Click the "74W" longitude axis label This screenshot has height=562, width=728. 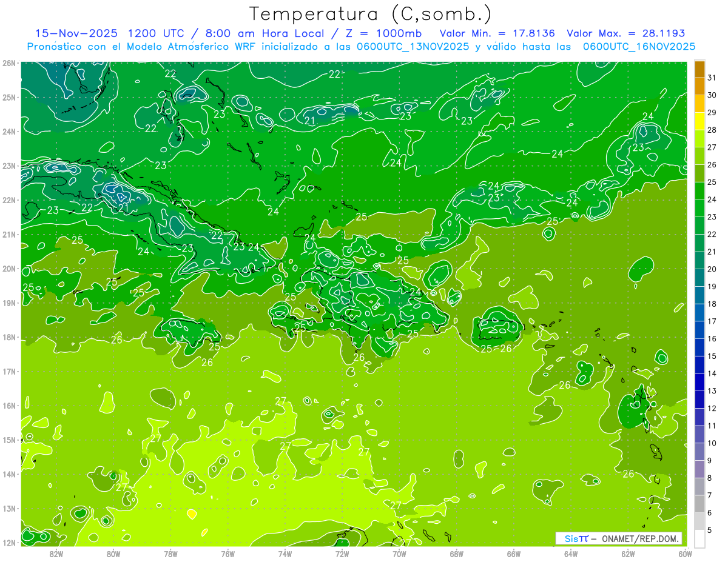[285, 554]
